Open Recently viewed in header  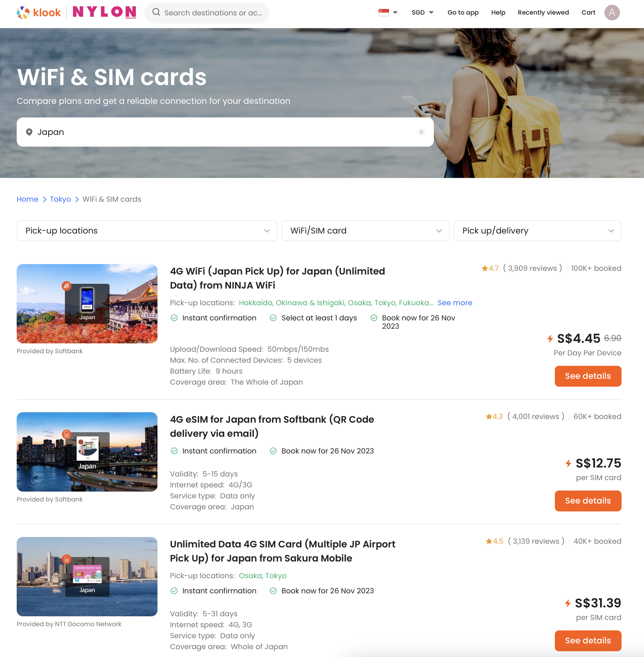[543, 13]
